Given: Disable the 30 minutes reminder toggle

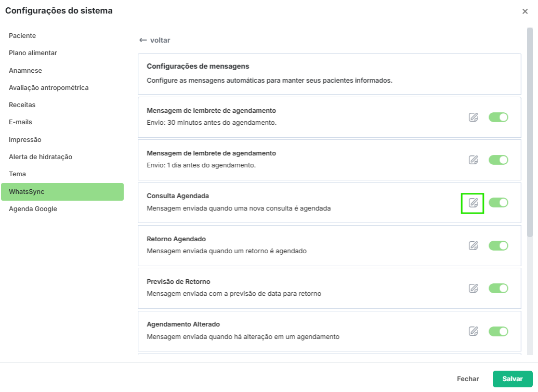Looking at the screenshot, I should tap(498, 117).
